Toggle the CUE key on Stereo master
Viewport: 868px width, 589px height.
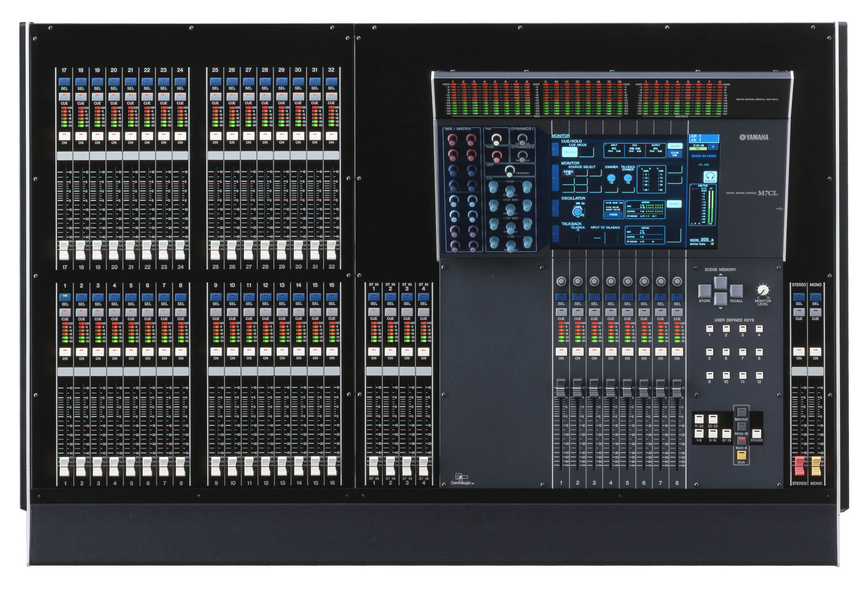coord(799,312)
